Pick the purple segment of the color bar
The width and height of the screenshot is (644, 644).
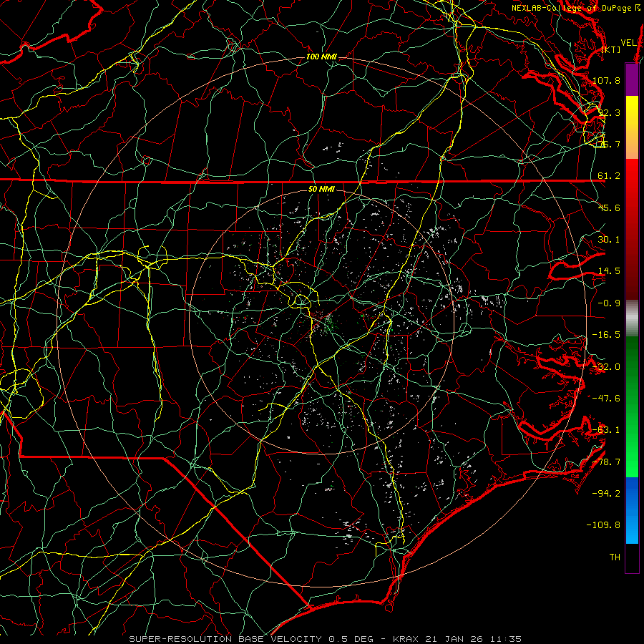point(632,79)
